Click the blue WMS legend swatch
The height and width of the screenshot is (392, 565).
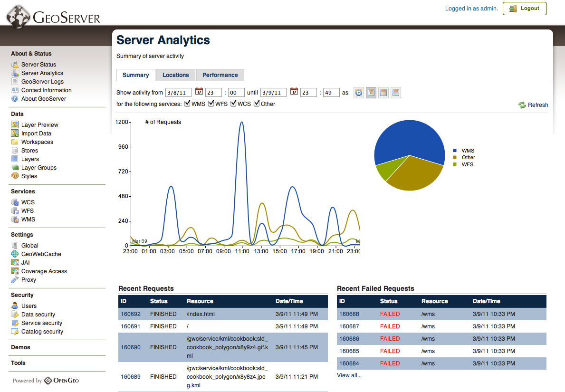click(454, 151)
